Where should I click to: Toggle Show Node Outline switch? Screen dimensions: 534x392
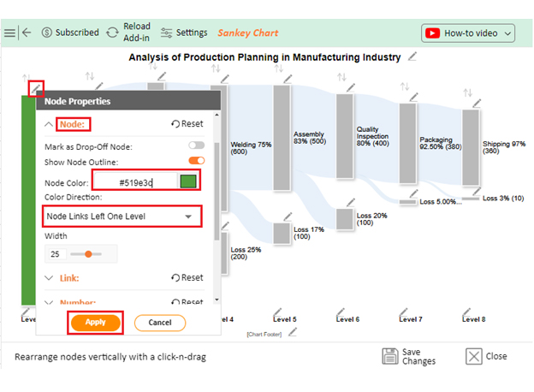point(197,160)
